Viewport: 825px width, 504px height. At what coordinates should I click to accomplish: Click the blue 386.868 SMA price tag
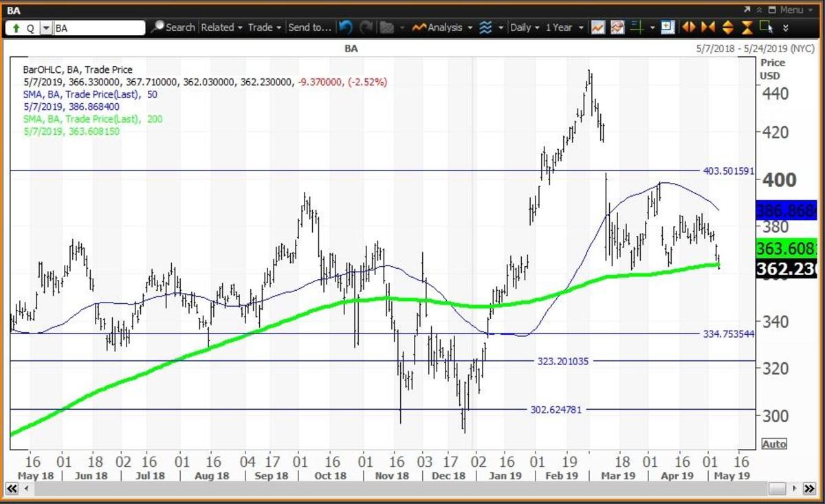click(786, 210)
